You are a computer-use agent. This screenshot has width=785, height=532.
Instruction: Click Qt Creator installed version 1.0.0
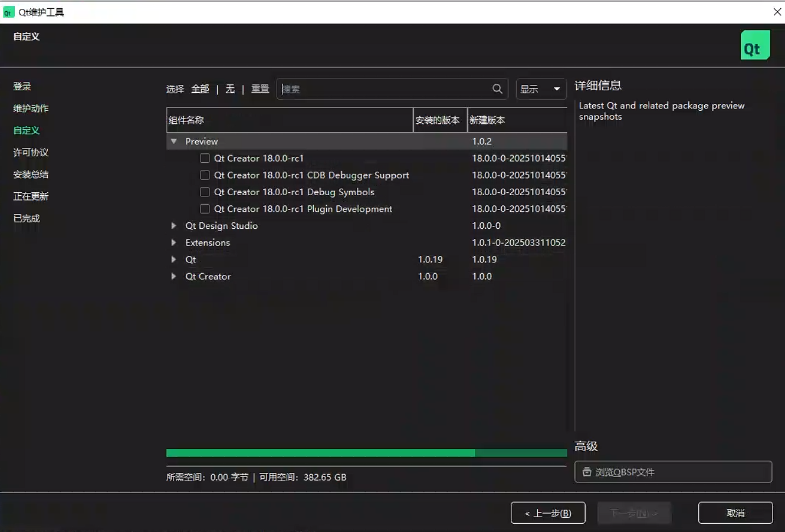point(428,276)
